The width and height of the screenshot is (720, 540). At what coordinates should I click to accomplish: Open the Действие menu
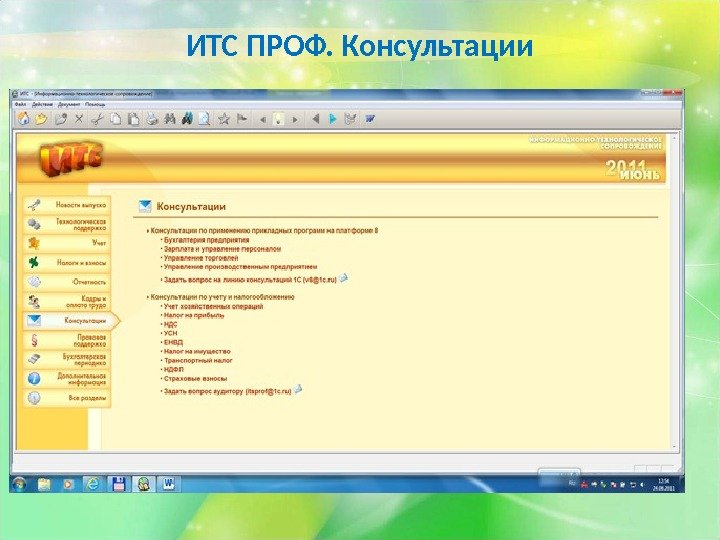42,105
